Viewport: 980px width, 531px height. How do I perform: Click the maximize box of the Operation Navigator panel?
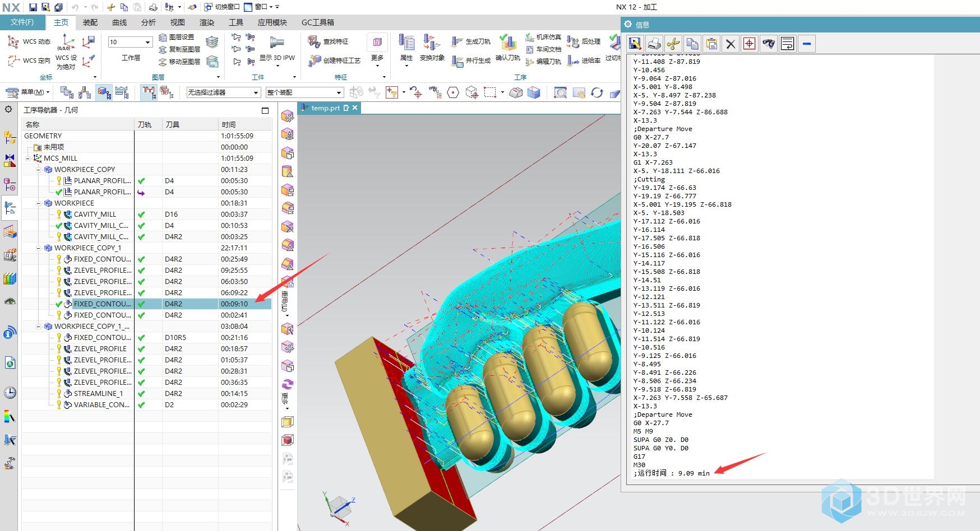(x=265, y=110)
